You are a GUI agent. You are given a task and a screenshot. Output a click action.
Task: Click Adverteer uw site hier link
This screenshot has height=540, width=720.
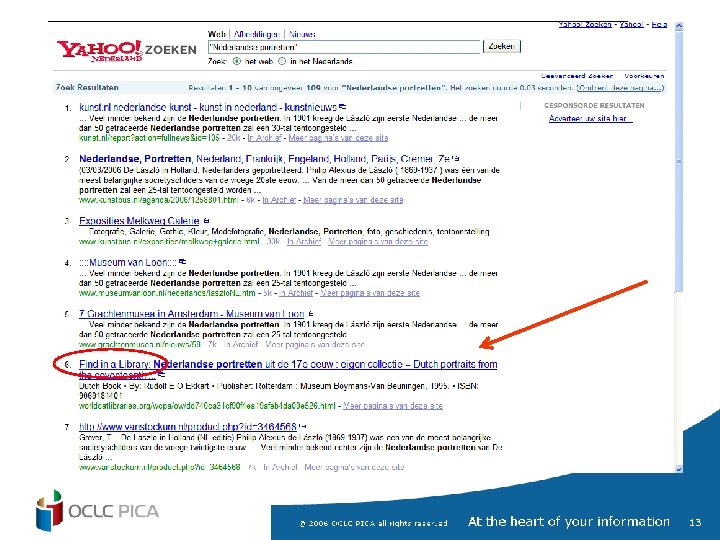(591, 118)
